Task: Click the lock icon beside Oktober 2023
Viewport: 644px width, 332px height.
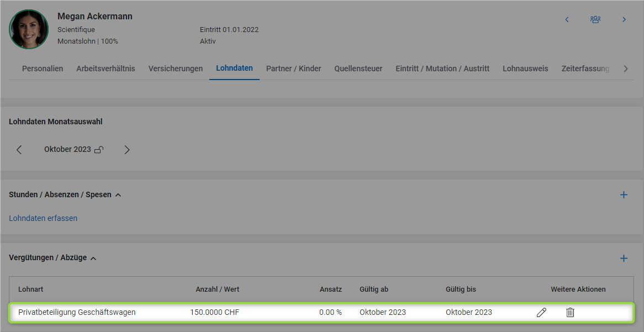Action: click(x=99, y=150)
